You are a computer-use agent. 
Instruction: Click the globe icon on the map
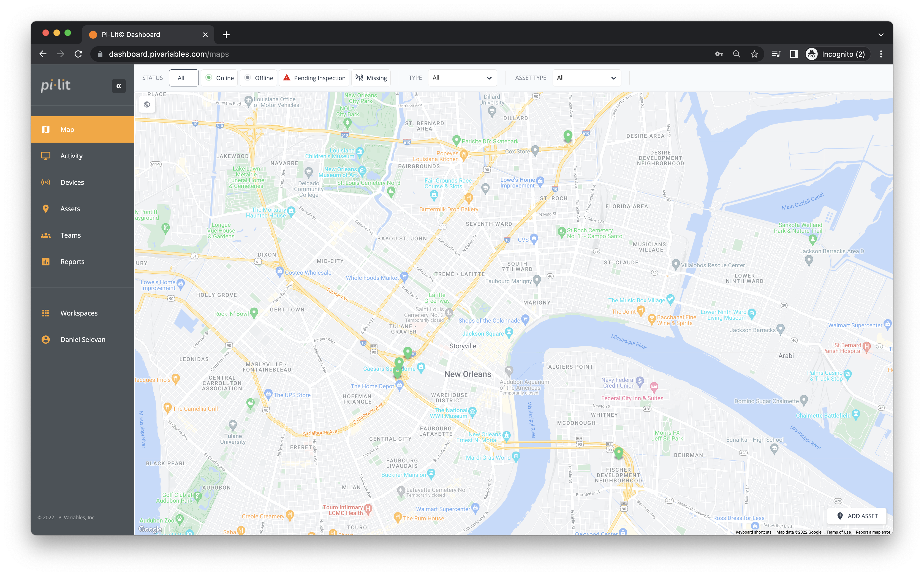[147, 105]
